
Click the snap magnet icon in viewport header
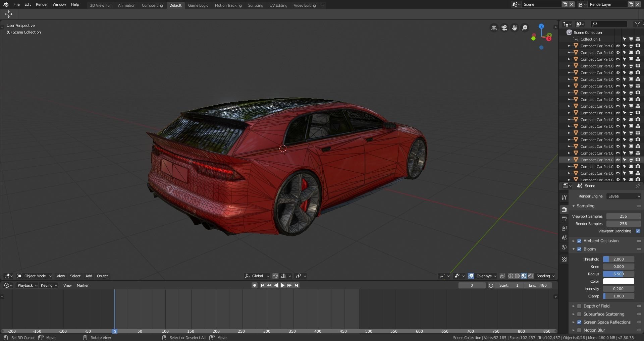(x=275, y=276)
